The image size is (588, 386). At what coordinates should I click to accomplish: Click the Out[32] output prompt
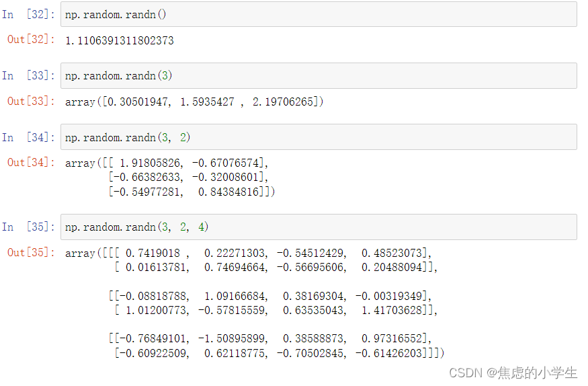pos(31,40)
